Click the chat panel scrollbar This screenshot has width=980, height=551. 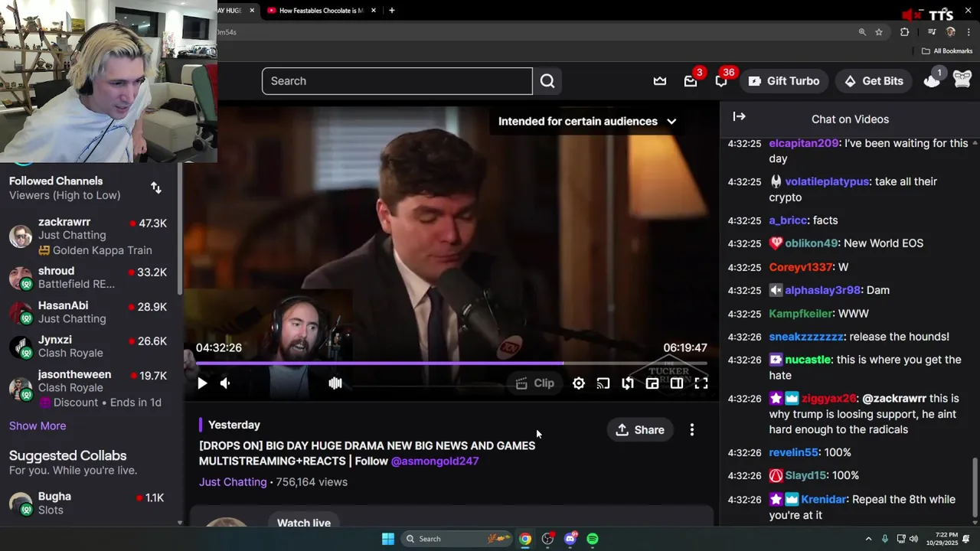pos(975,487)
